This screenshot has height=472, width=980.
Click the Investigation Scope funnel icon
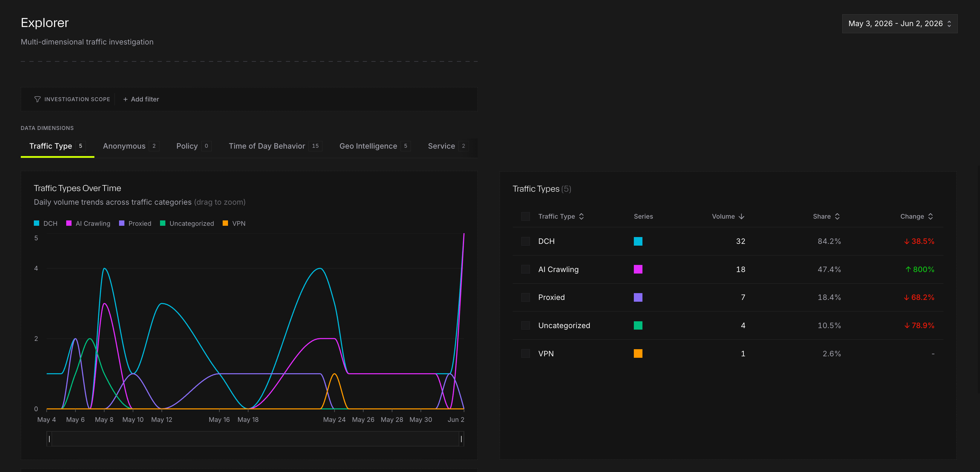pos(37,99)
